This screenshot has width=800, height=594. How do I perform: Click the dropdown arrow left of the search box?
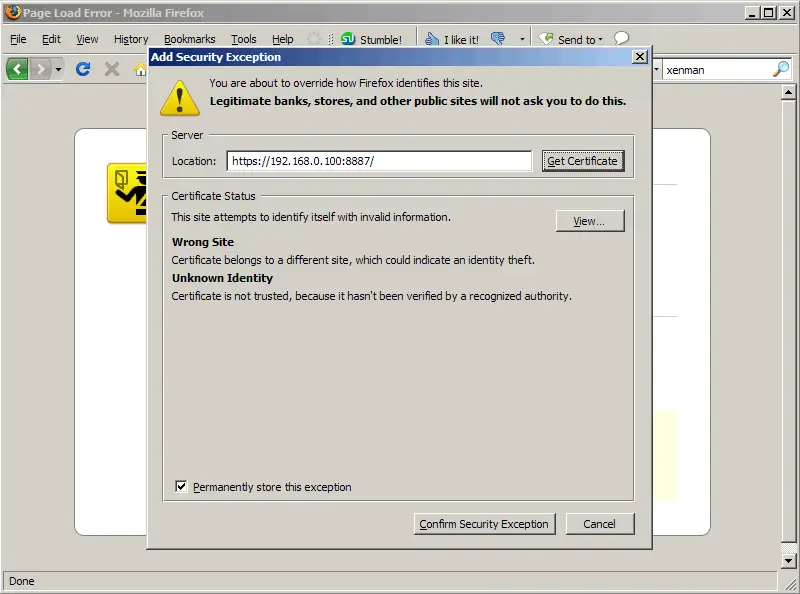656,69
